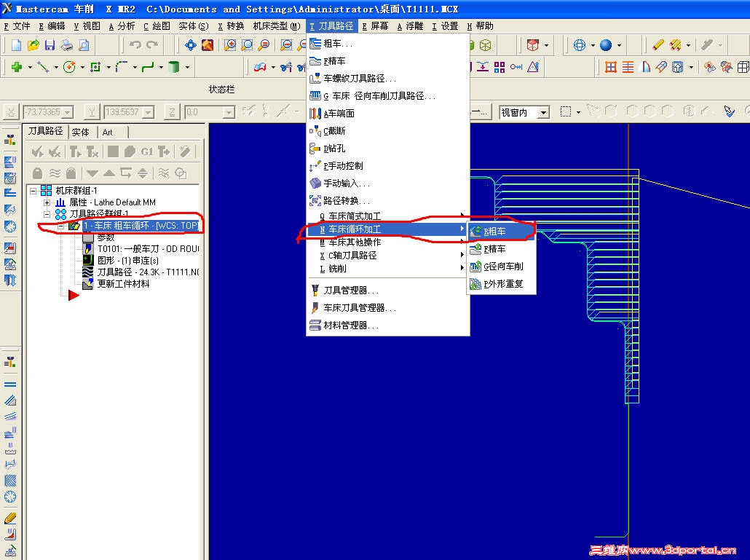Collapse the 刀具路径群组-1 node
This screenshot has width=750, height=560.
pyautogui.click(x=47, y=214)
